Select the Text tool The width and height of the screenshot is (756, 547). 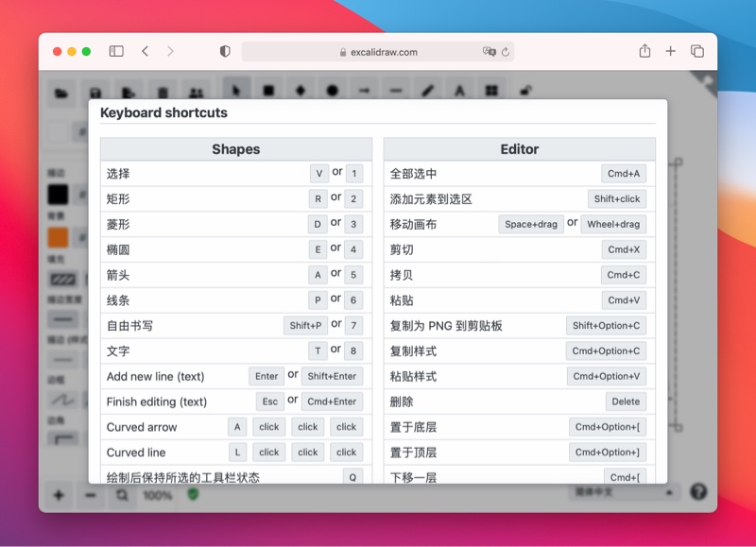tap(459, 88)
